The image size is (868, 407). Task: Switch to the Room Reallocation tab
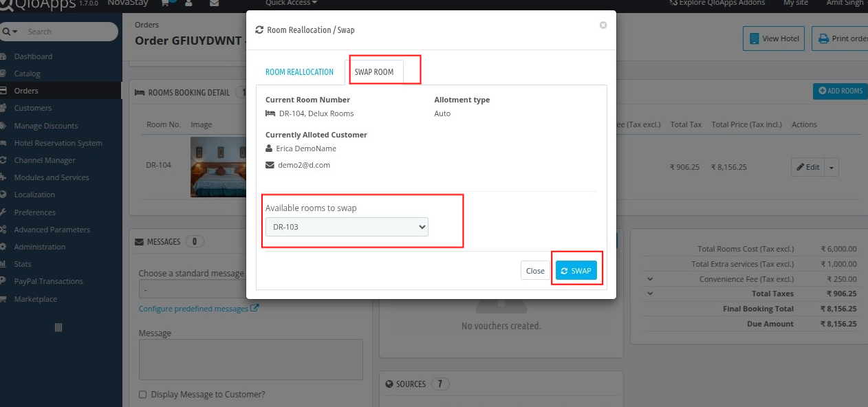(x=299, y=72)
